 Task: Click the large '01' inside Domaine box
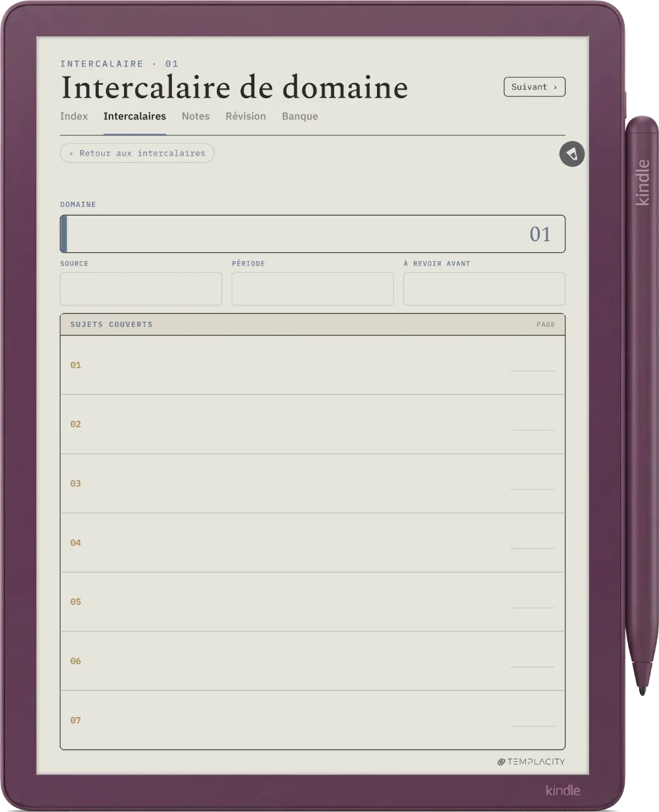[540, 234]
